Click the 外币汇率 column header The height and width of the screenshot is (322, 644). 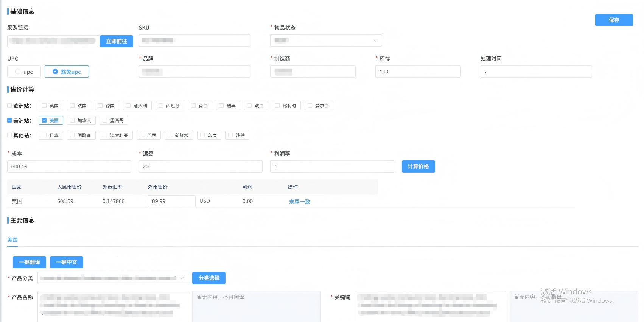coord(112,187)
